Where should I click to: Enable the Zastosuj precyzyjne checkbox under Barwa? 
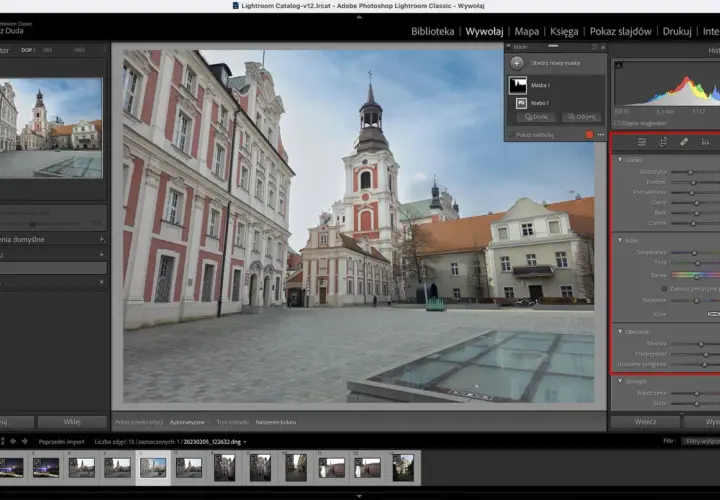[x=664, y=289]
